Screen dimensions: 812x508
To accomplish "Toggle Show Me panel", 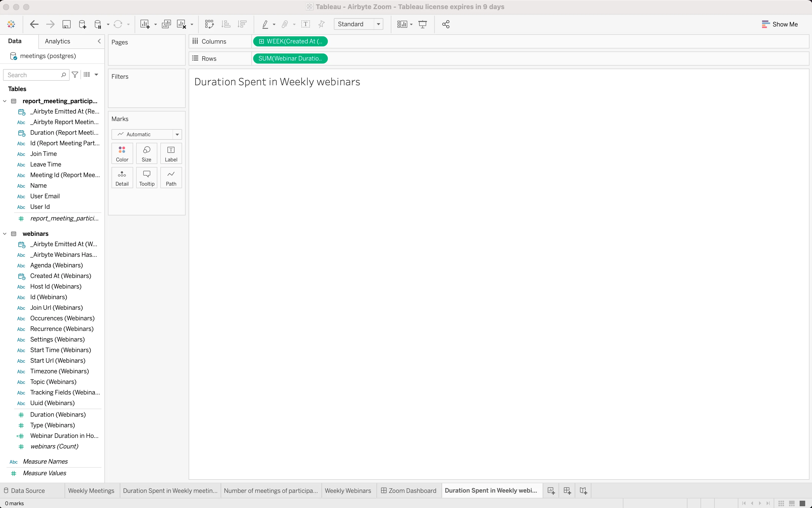I will pos(779,24).
